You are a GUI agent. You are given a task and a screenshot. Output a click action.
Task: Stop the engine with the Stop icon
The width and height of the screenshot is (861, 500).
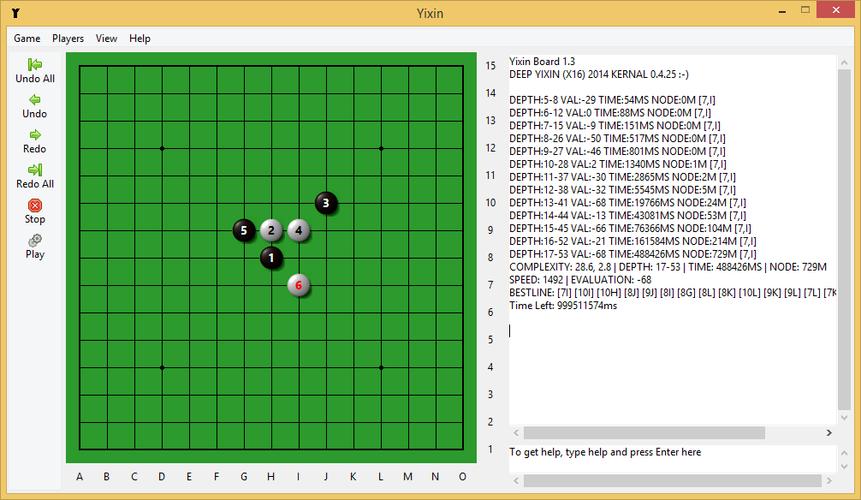coord(35,205)
